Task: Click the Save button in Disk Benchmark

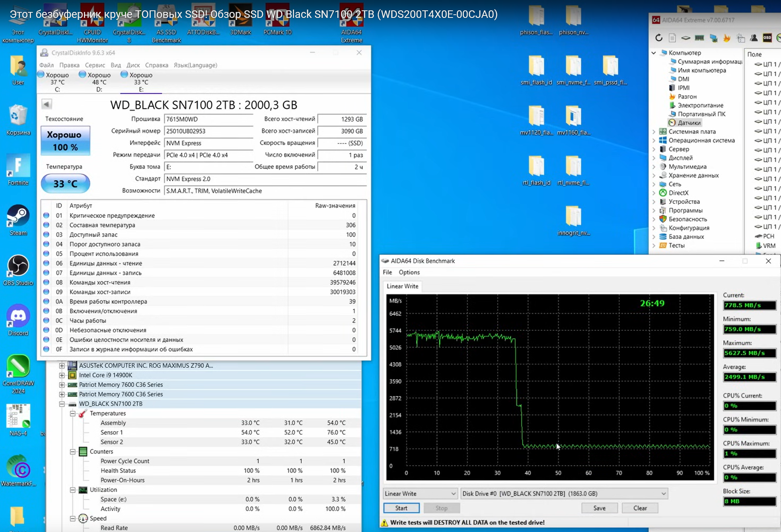Action: 599,508
